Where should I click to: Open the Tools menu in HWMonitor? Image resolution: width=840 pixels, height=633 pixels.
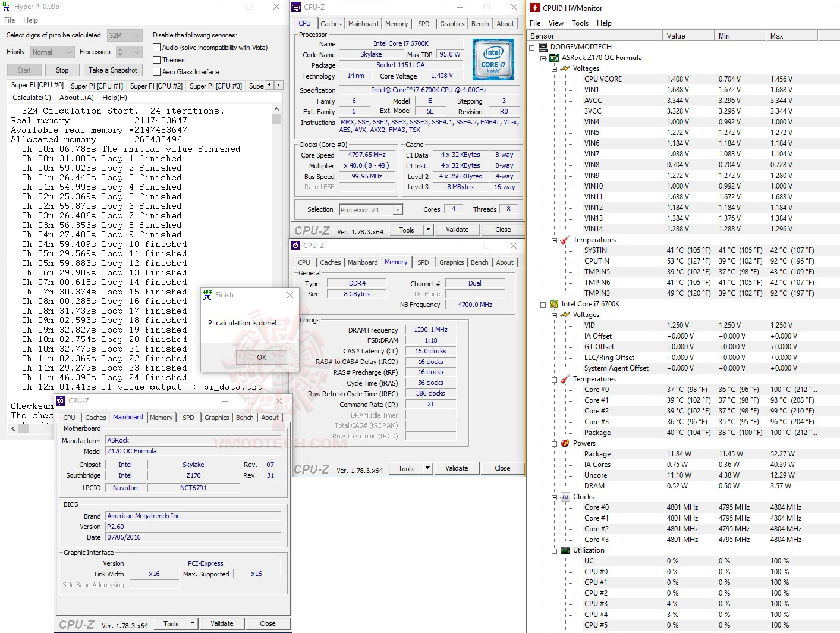pos(580,23)
